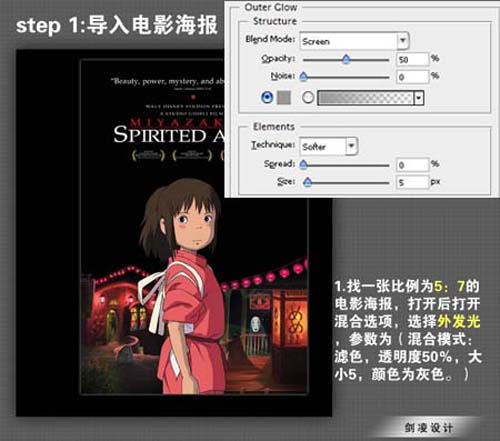Select the solid color radio button
The height and width of the screenshot is (441, 500).
tap(267, 98)
